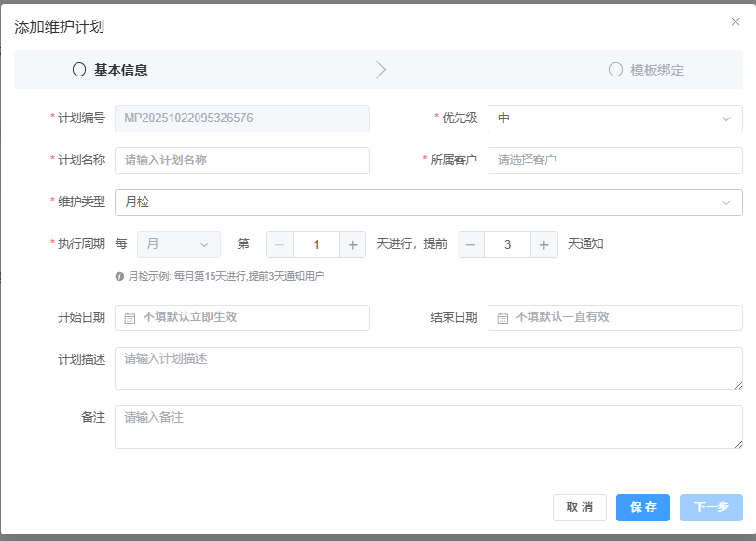Click into the 备注 text area
The height and width of the screenshot is (541, 756).
coord(428,426)
